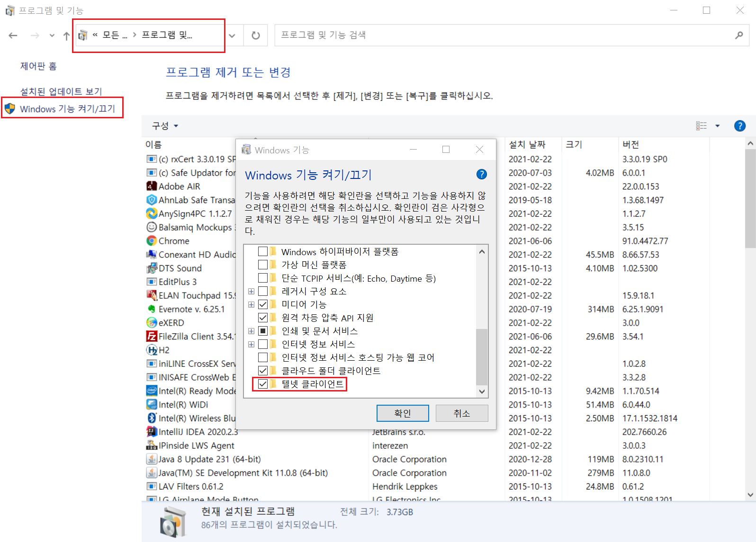
Task: Check 인터넷 정보 서비스 호스팅 가능 웹 코어
Action: click(263, 357)
